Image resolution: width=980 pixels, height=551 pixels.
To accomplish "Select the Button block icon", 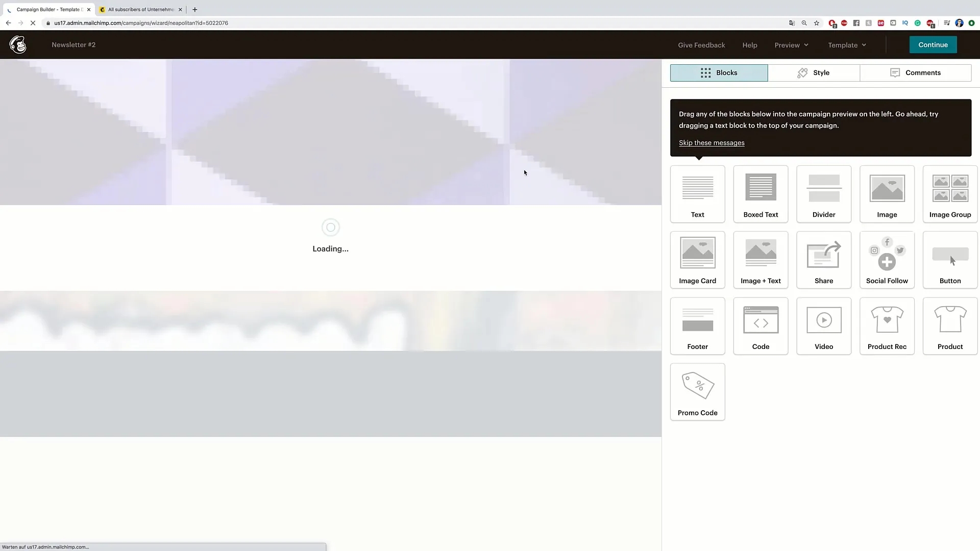I will pyautogui.click(x=950, y=259).
